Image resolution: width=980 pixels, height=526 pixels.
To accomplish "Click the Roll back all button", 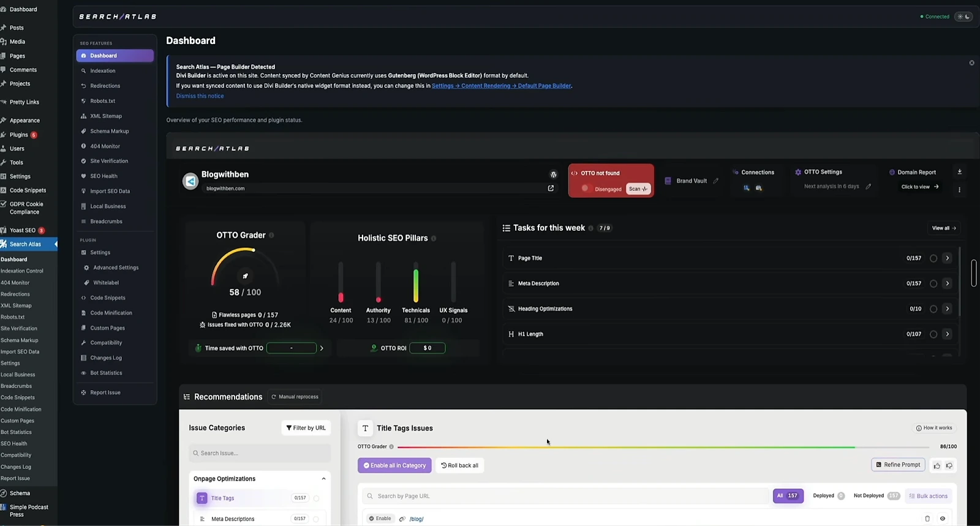I will 459,465.
